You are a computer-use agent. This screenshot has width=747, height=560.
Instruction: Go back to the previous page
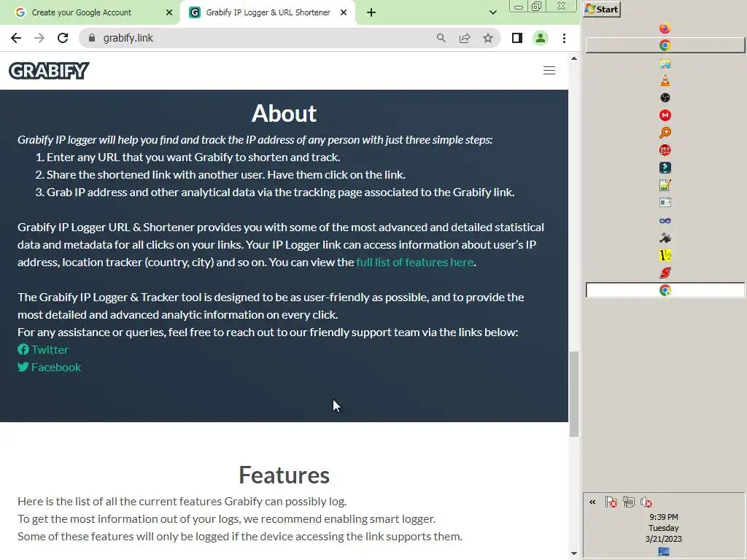(x=16, y=38)
